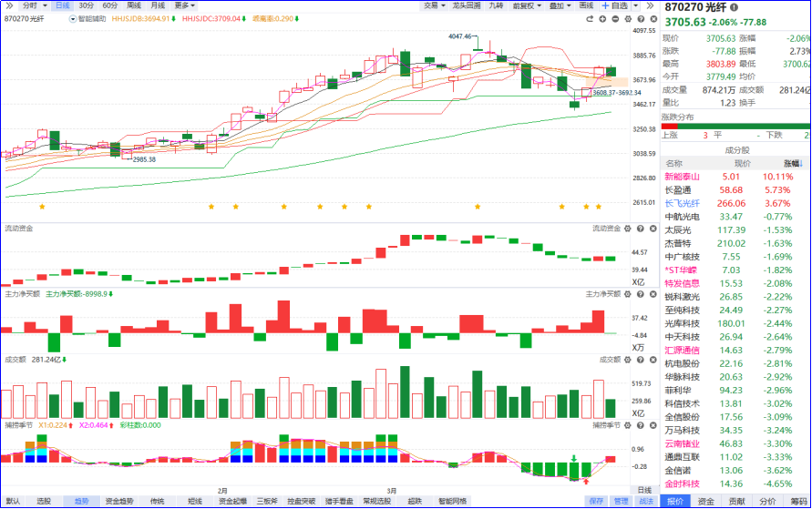
Task: Sort list by 涨幅 column header
Action: (793, 164)
